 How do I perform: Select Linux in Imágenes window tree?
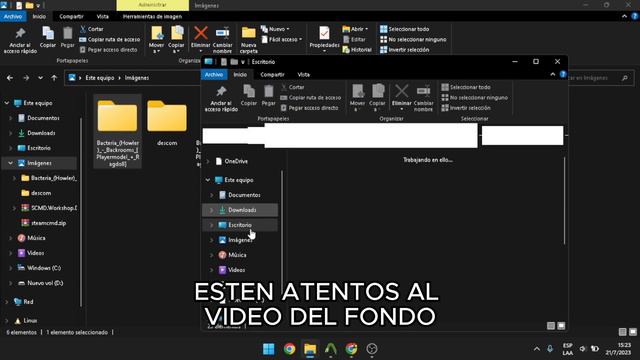[x=30, y=321]
